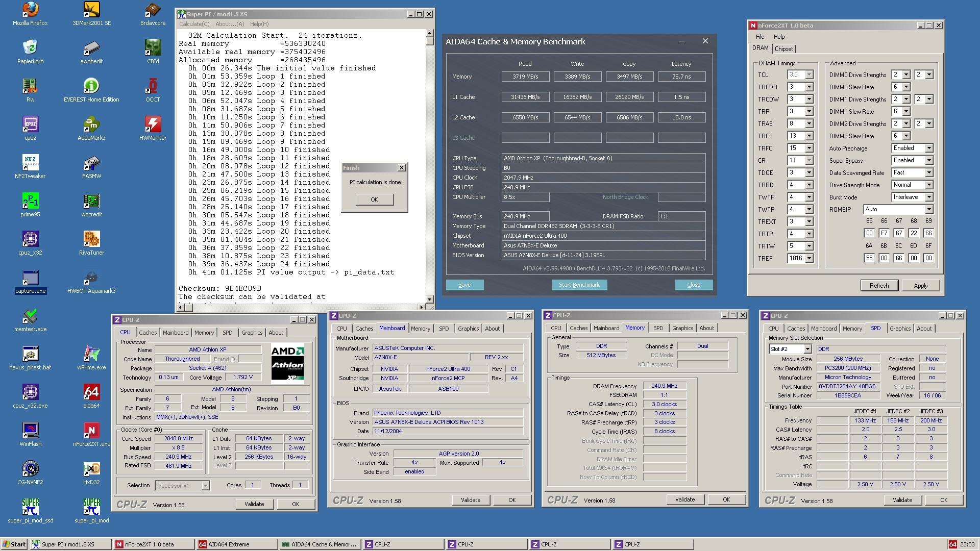Screen dimensions: 980x551
Task: Open the awdbedit desktop icon
Action: point(91,52)
